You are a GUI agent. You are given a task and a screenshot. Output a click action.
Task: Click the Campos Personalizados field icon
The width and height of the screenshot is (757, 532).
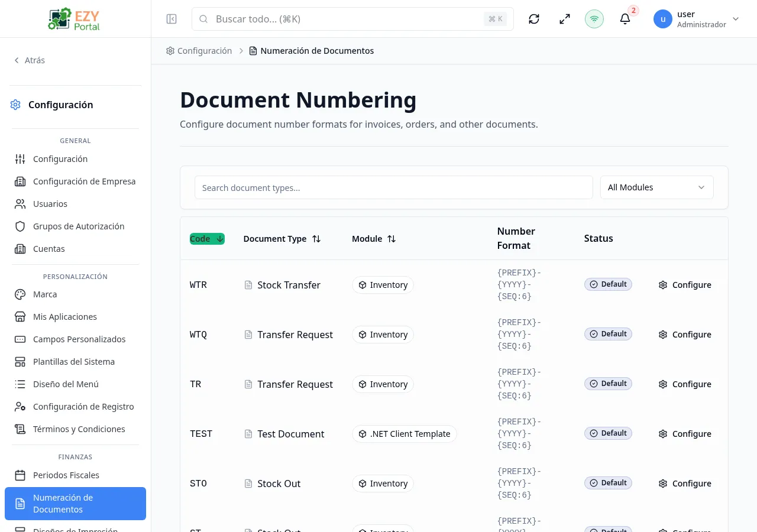pyautogui.click(x=20, y=339)
